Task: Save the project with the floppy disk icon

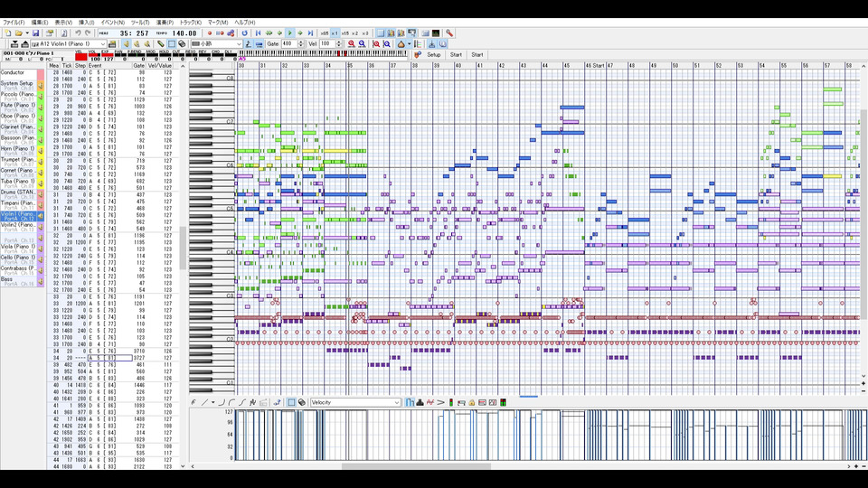Action: (x=35, y=33)
